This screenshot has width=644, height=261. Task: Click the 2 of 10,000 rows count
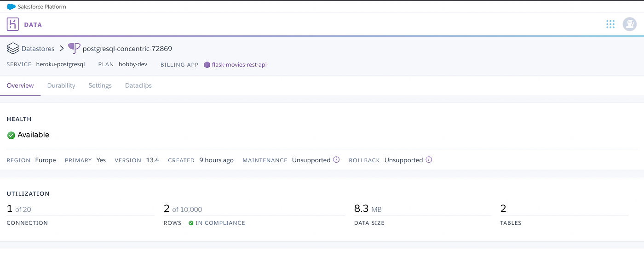(x=183, y=209)
